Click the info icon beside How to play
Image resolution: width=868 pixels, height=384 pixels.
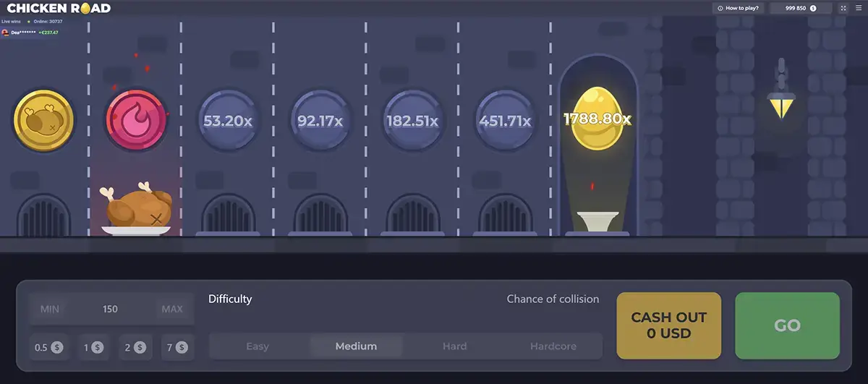[x=720, y=9]
